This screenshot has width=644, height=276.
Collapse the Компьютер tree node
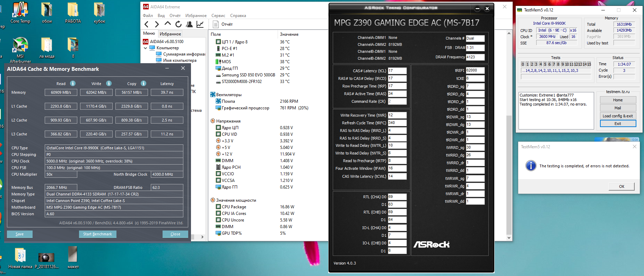(146, 48)
